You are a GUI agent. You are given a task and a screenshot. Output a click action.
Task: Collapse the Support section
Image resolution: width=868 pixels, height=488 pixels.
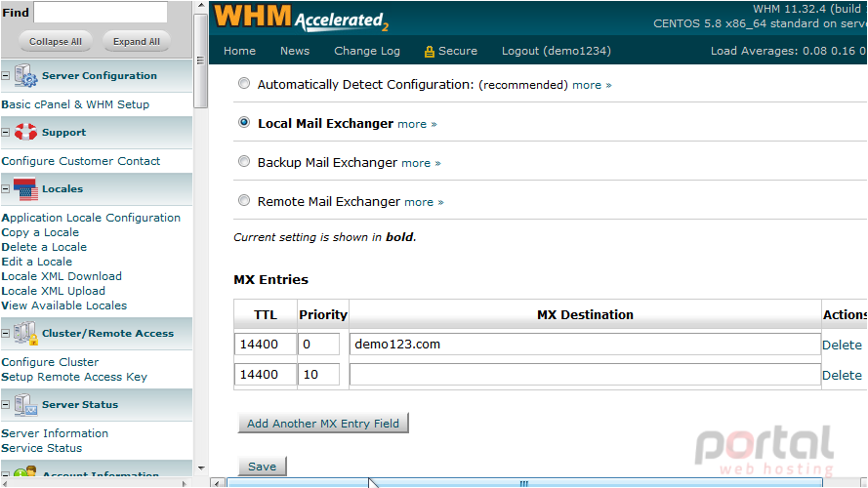6,132
